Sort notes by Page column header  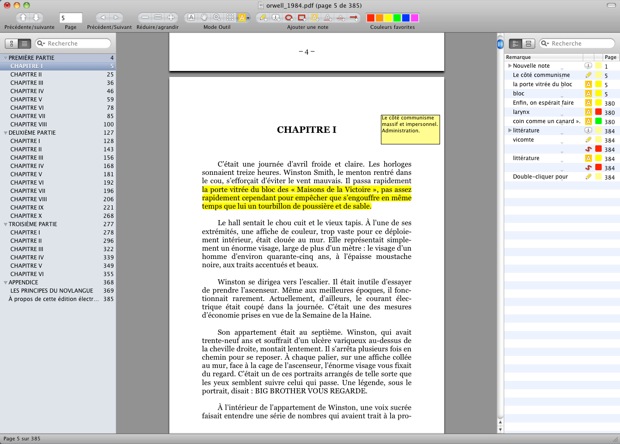pyautogui.click(x=610, y=57)
